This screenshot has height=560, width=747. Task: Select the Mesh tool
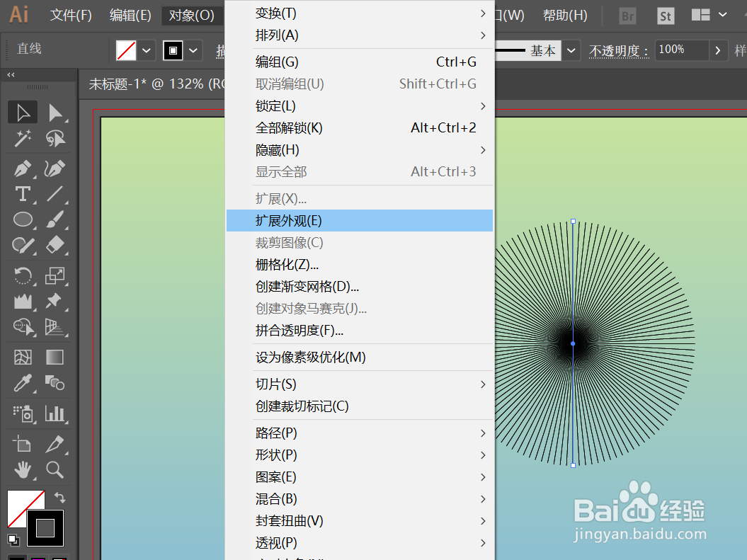tap(23, 357)
